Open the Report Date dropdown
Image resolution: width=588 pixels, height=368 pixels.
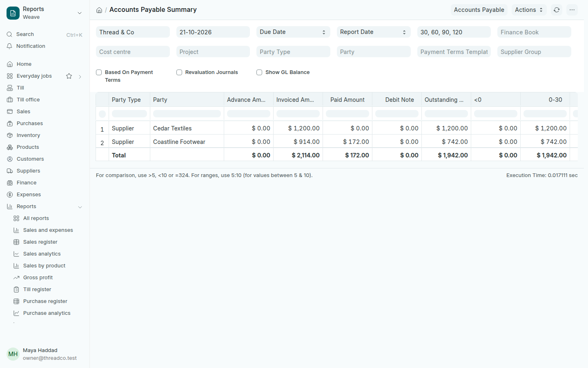[374, 32]
